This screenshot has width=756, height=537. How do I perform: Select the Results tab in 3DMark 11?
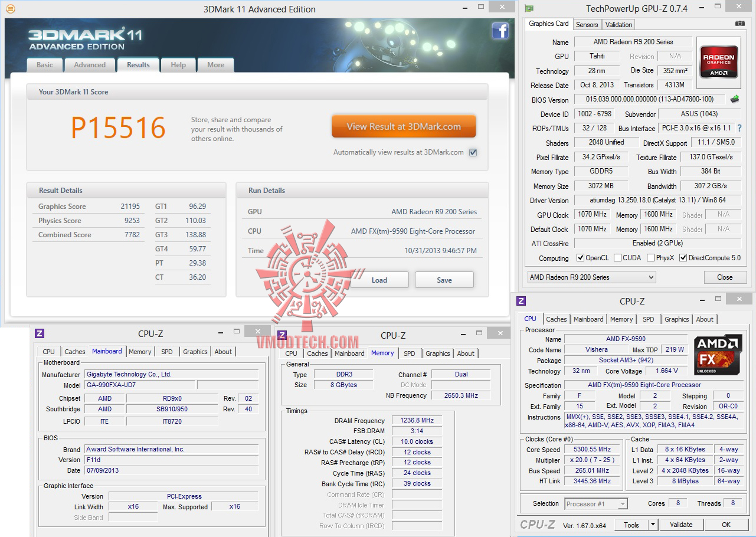coord(138,65)
